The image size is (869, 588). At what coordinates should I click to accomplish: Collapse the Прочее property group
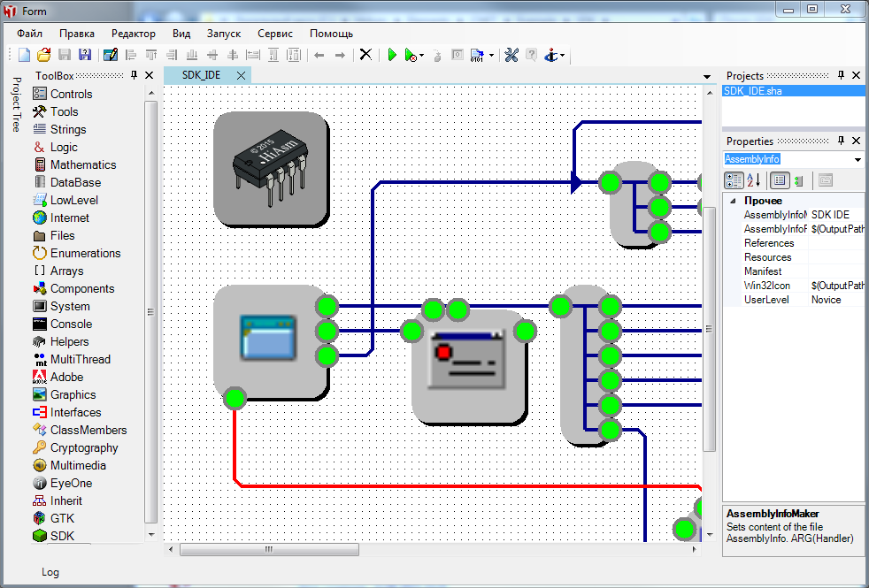point(732,201)
